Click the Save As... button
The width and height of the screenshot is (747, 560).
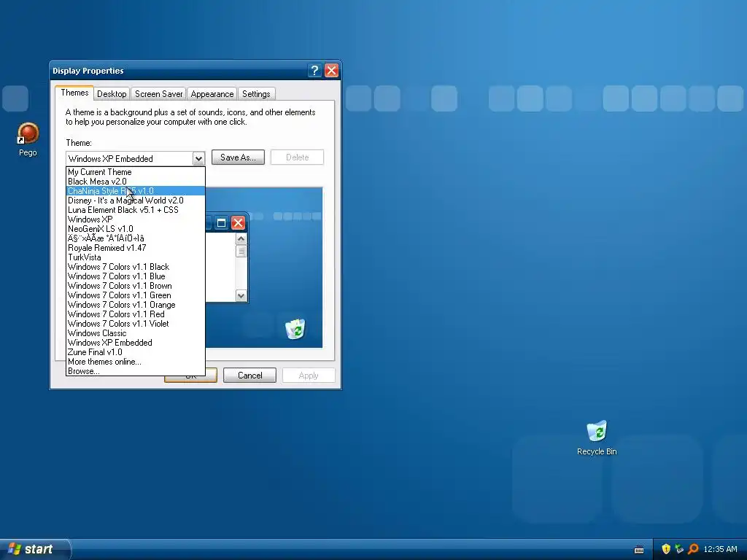(238, 157)
